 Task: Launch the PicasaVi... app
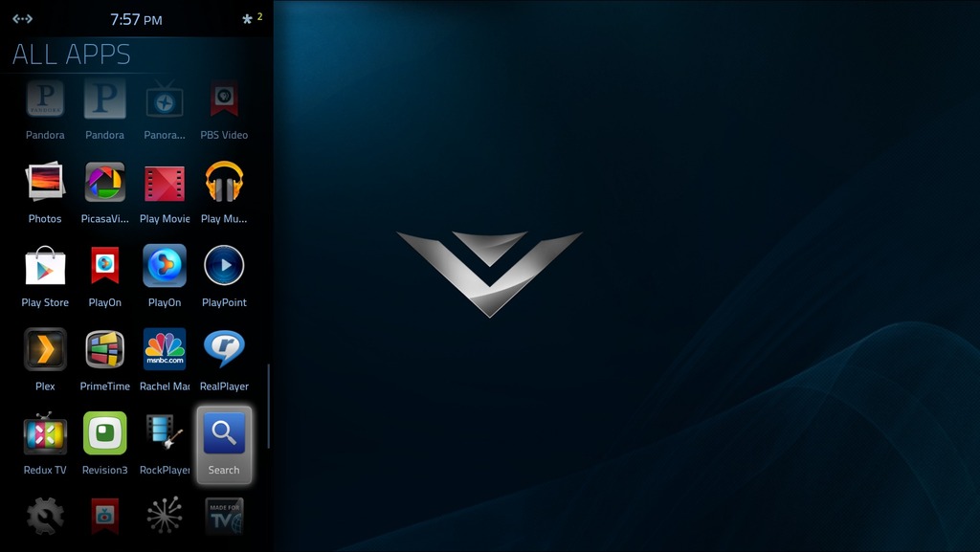[105, 192]
